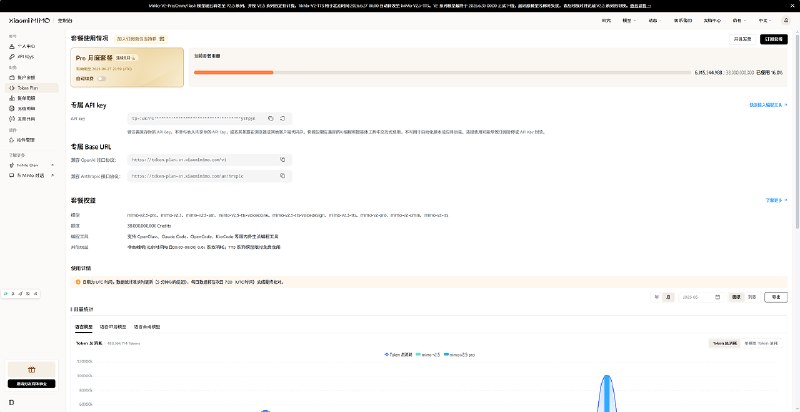Viewport: 800px width, 412px height.
Task: Click the export button beside the list view toggle
Action: coord(776,297)
